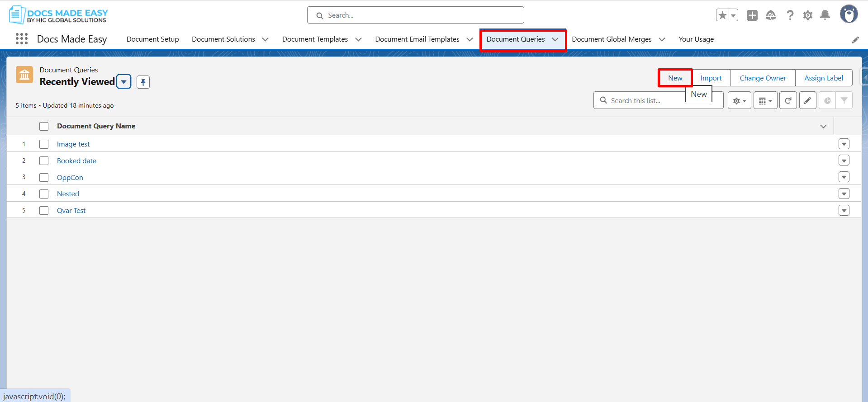The image size is (868, 402).
Task: Click the inline edit pencil icon
Action: (x=807, y=100)
